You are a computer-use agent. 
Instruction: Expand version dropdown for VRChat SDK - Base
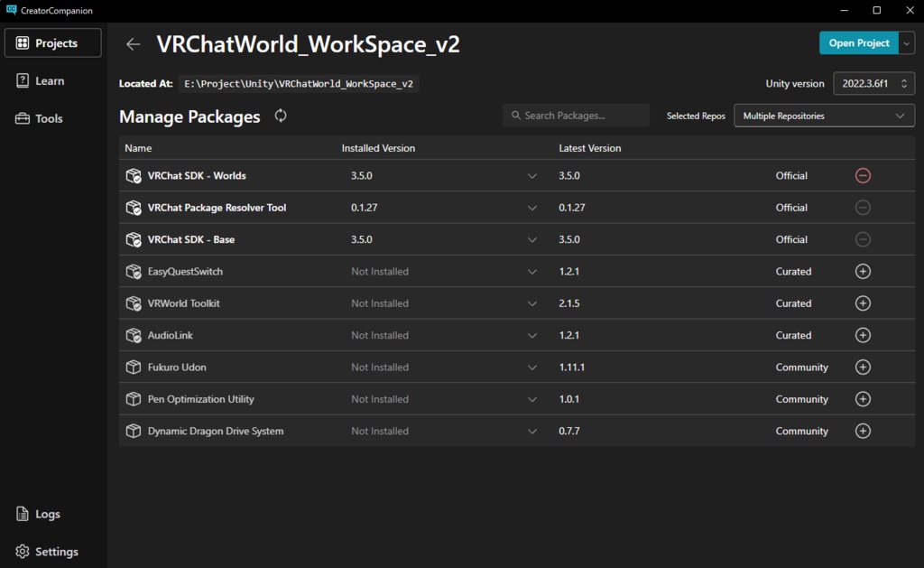click(x=532, y=239)
